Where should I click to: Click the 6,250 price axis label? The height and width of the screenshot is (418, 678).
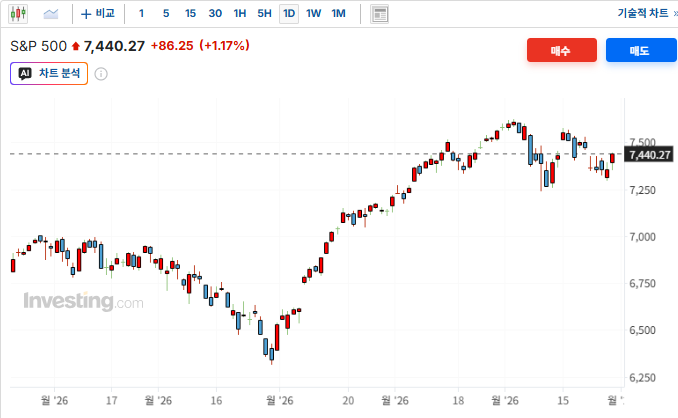[642, 378]
